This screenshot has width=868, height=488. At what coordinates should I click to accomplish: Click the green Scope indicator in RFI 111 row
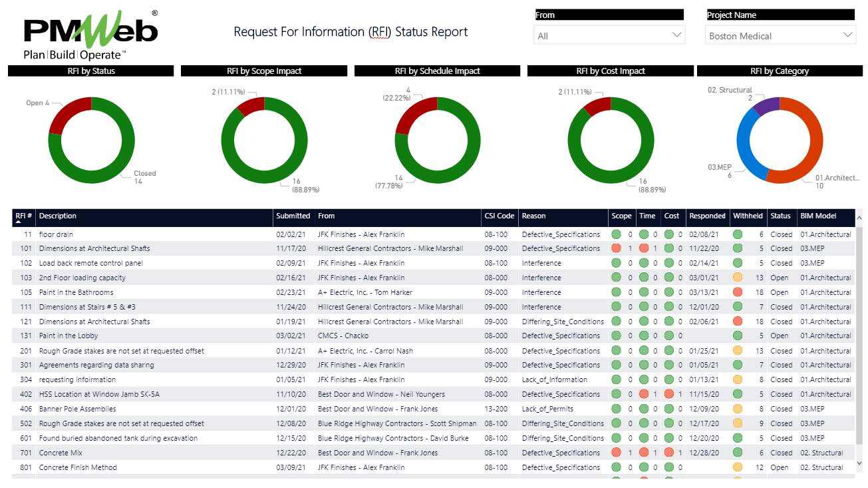(616, 307)
